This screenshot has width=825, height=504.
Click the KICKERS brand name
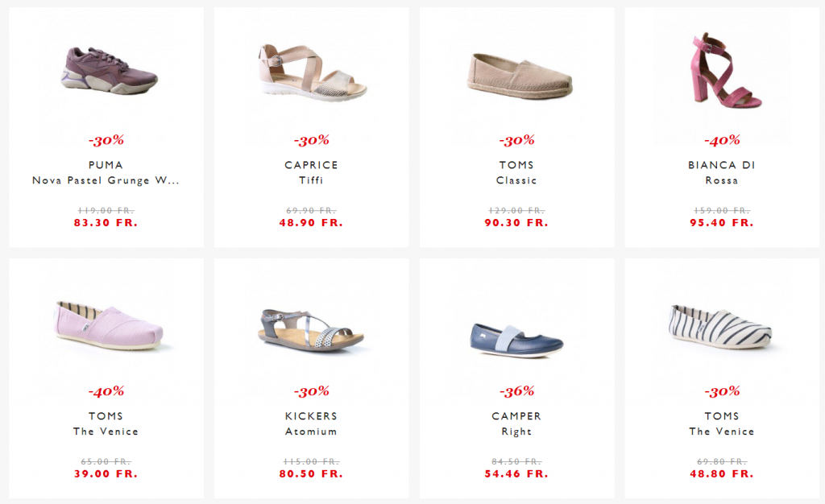tap(311, 416)
